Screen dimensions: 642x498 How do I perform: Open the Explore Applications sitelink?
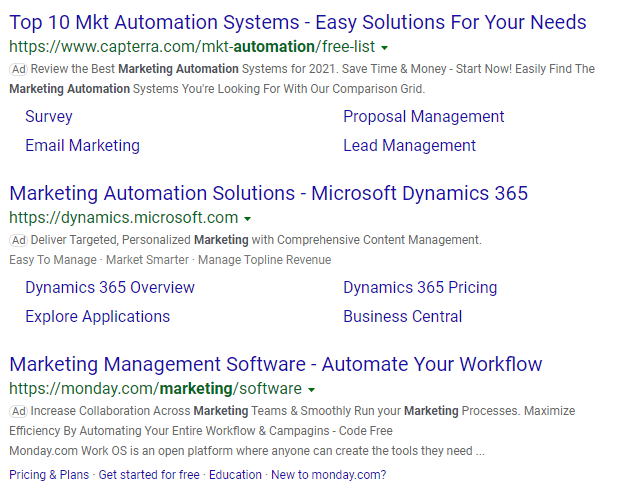(97, 317)
